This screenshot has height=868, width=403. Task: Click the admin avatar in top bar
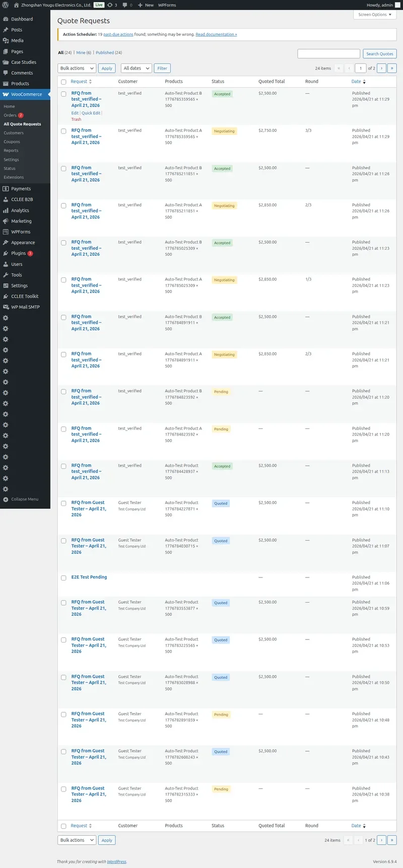pyautogui.click(x=397, y=5)
